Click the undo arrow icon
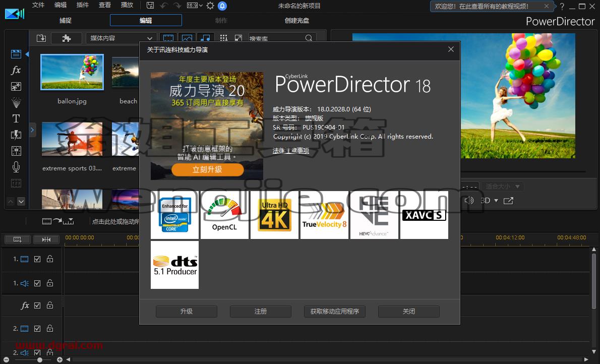 pyautogui.click(x=164, y=6)
